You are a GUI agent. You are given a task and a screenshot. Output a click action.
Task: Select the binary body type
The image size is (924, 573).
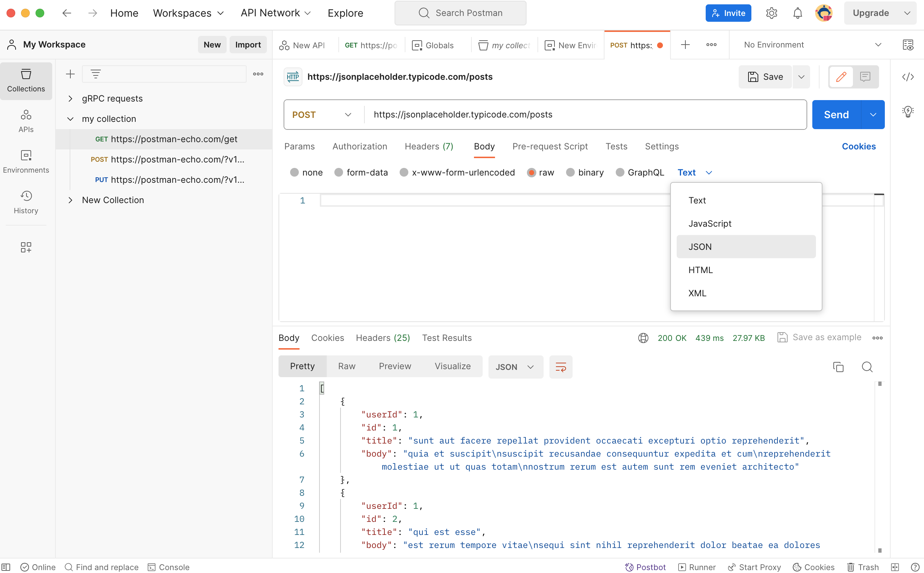click(570, 172)
